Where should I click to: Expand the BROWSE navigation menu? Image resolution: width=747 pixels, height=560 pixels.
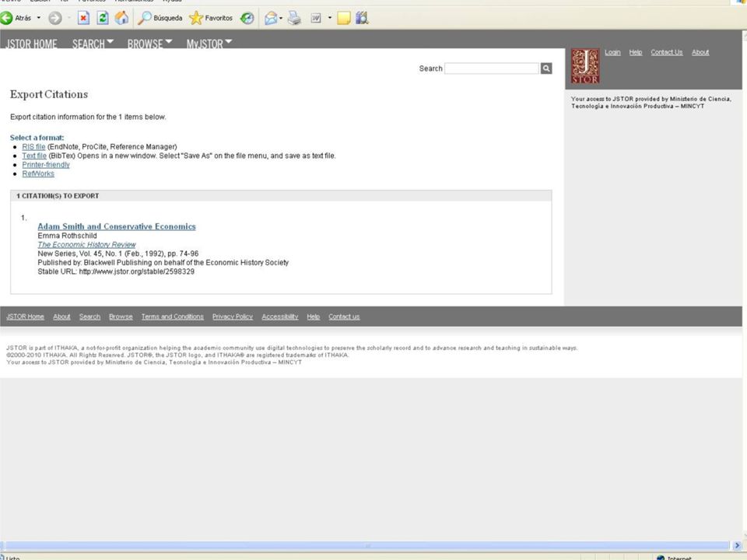pos(149,44)
